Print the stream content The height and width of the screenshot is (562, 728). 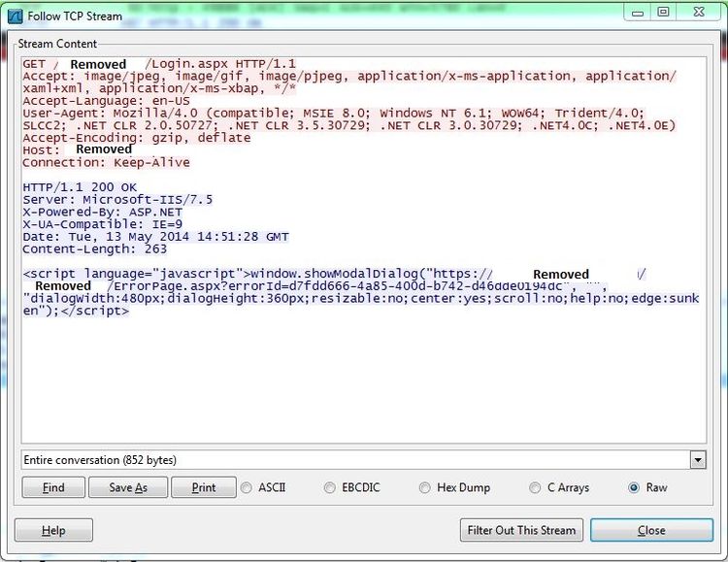pyautogui.click(x=204, y=487)
